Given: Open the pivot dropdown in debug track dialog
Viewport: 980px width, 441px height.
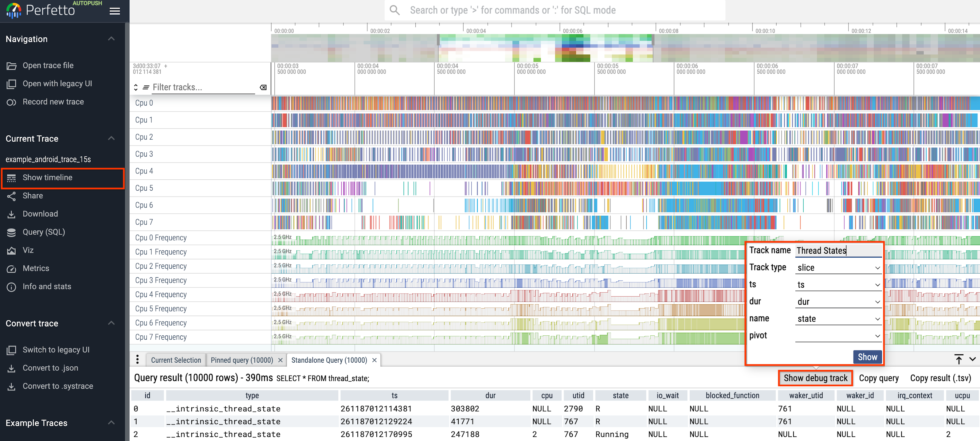Looking at the screenshot, I should click(838, 336).
